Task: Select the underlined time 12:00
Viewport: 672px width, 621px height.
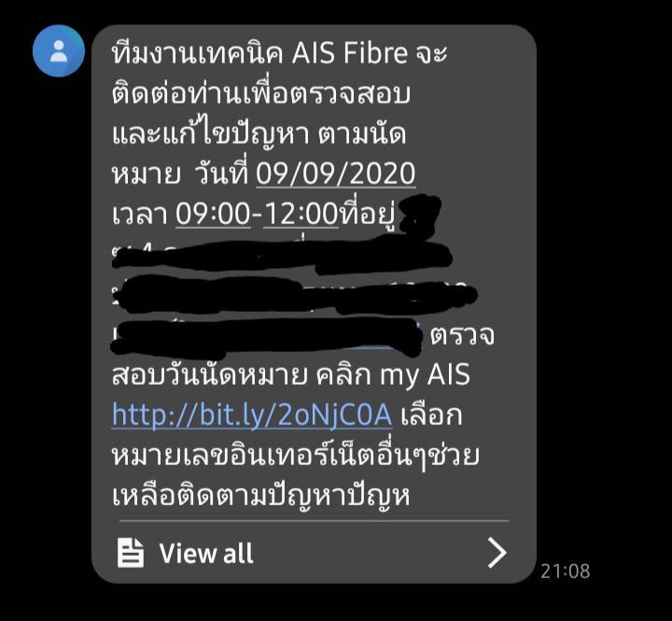Action: point(301,214)
